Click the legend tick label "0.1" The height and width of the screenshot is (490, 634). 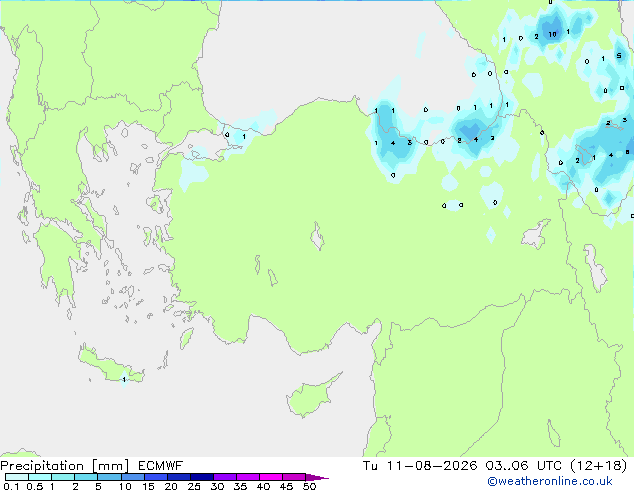(11, 486)
